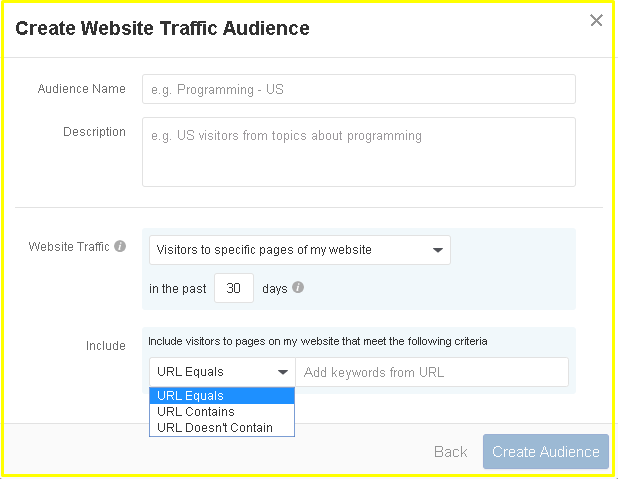The width and height of the screenshot is (618, 479).
Task: Click the arrow on the URL Equals combo box
Action: pyautogui.click(x=283, y=372)
